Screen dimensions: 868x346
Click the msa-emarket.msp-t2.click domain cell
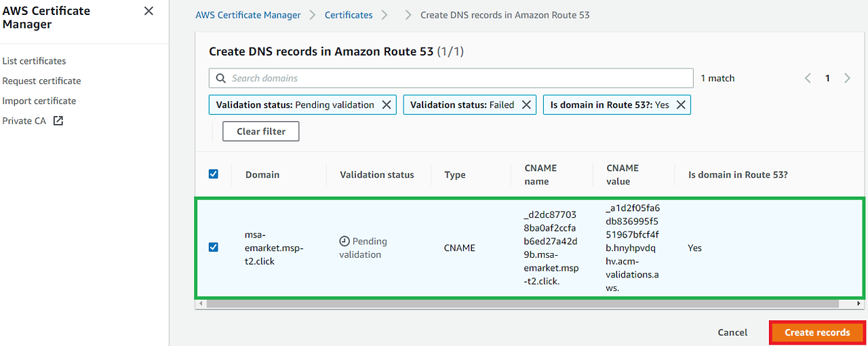point(274,248)
